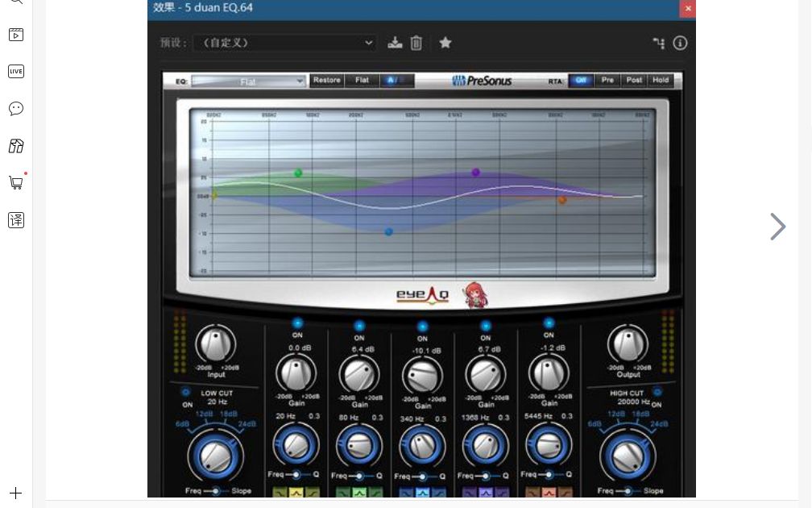Click the Flat button
This screenshot has width=812, height=508.
coord(362,81)
